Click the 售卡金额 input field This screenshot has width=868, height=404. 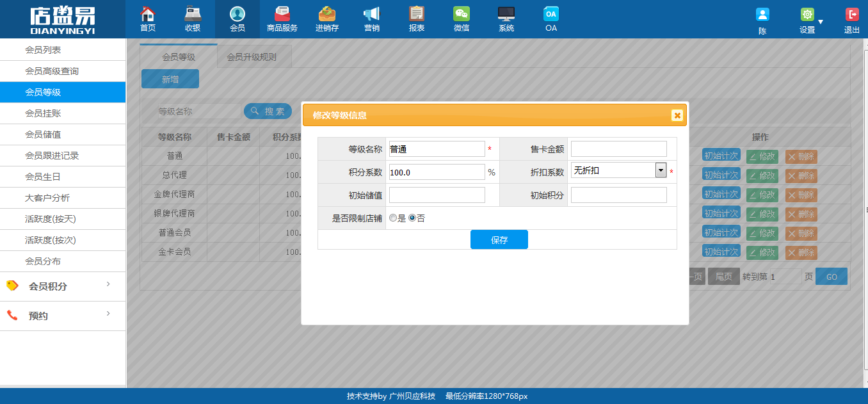[x=619, y=149]
